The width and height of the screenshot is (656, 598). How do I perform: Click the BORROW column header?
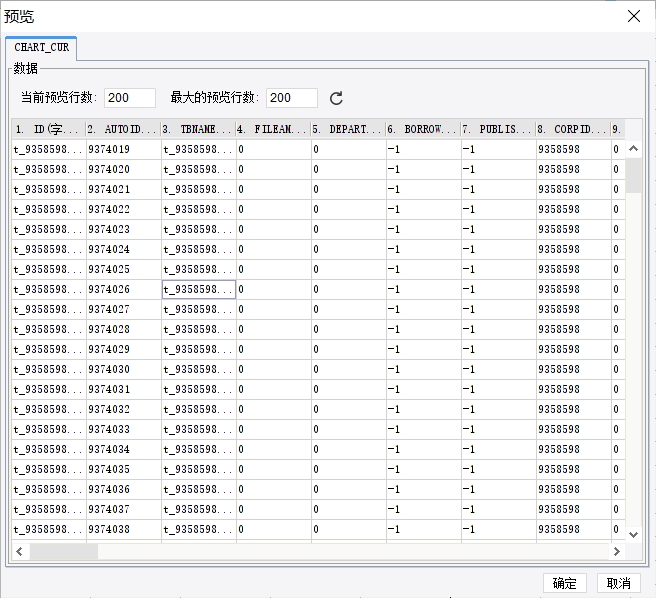point(423,129)
